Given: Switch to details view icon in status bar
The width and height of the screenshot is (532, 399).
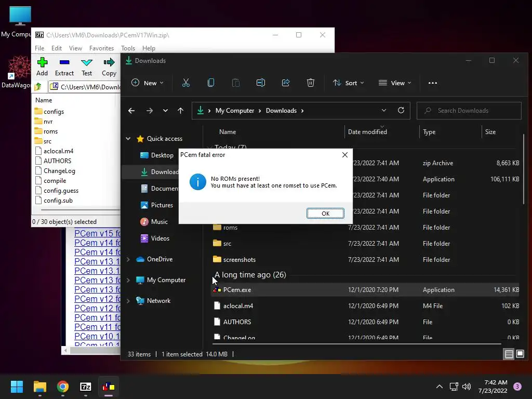Looking at the screenshot, I should tap(509, 354).
